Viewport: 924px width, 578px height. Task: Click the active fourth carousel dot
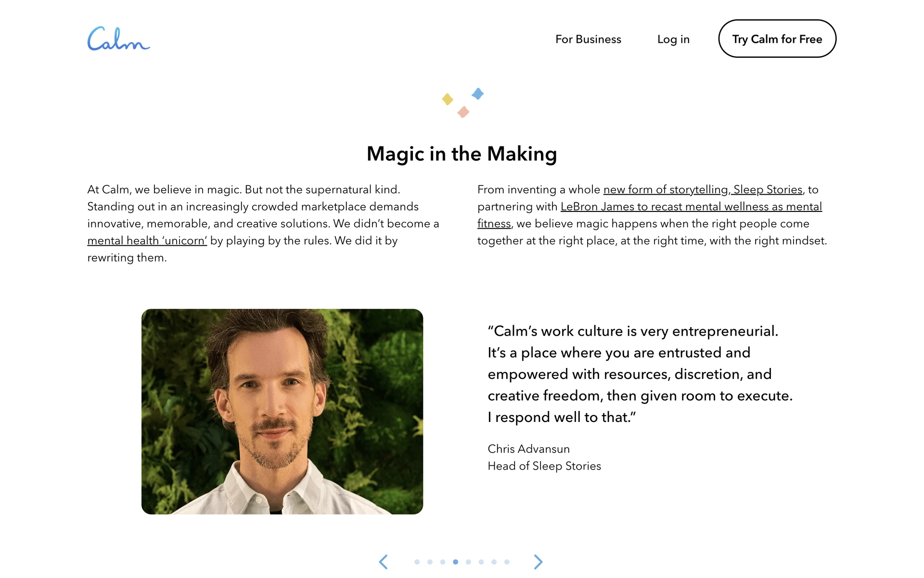pyautogui.click(x=455, y=562)
